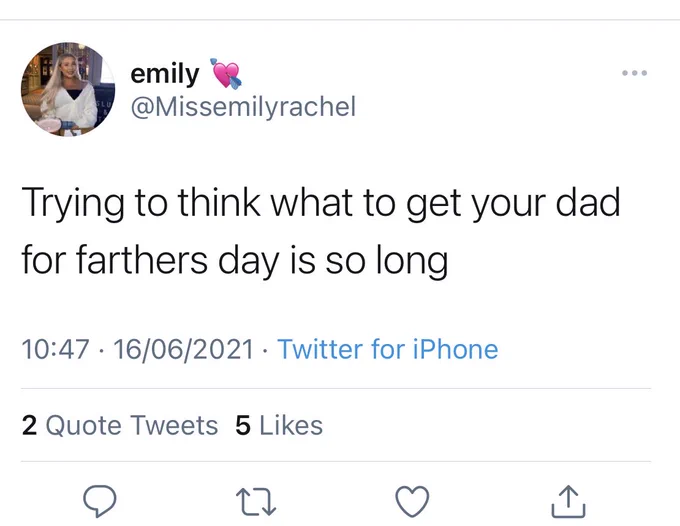This screenshot has height=526, width=680.
Task: Go to the @Missemilyrachel handle
Action: (243, 107)
